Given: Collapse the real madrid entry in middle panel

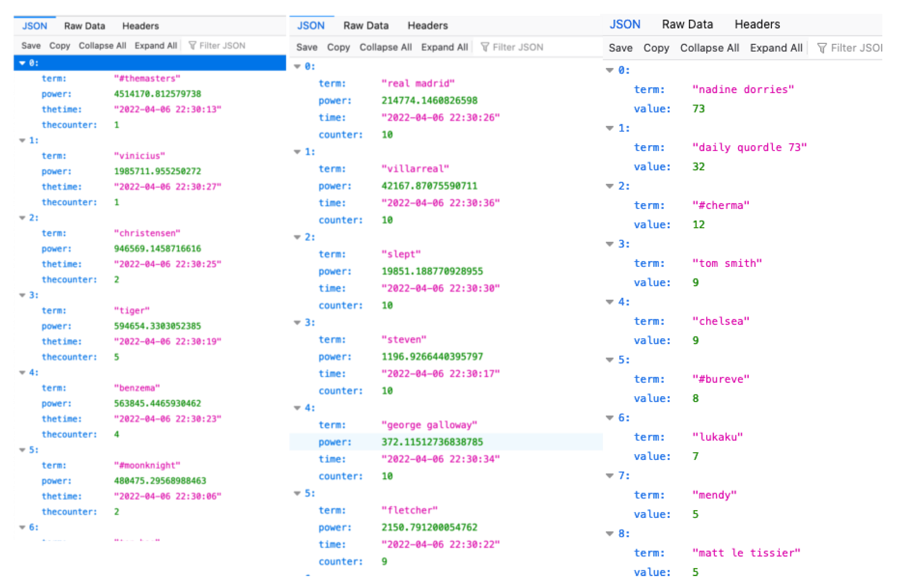Looking at the screenshot, I should (x=297, y=66).
